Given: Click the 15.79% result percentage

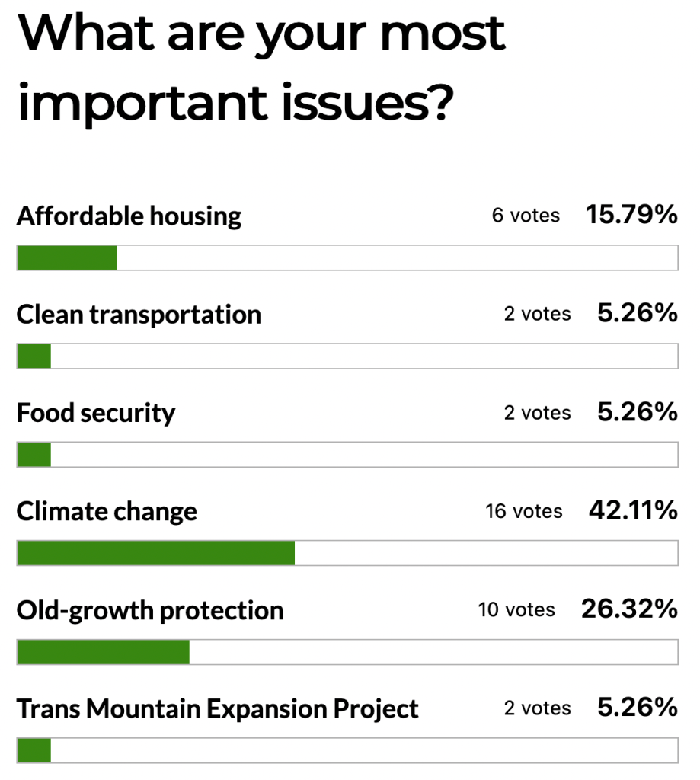Looking at the screenshot, I should point(631,216).
